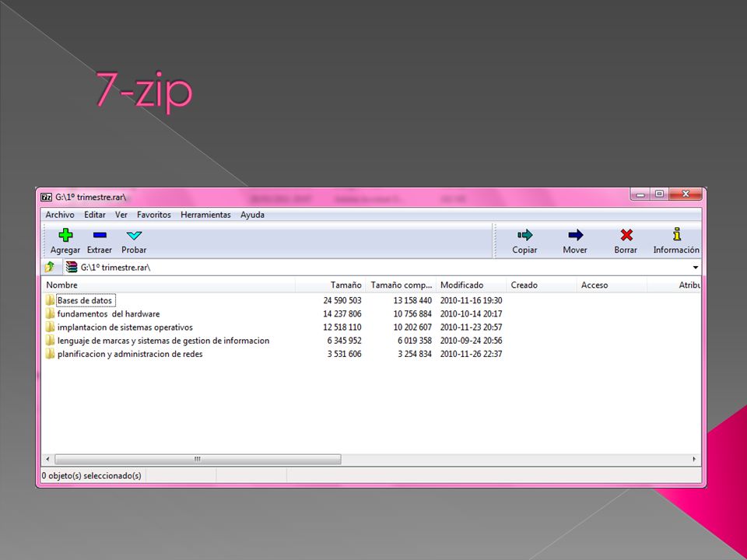Open the Favoritos menu
Screen dimensions: 747x560
[153, 215]
